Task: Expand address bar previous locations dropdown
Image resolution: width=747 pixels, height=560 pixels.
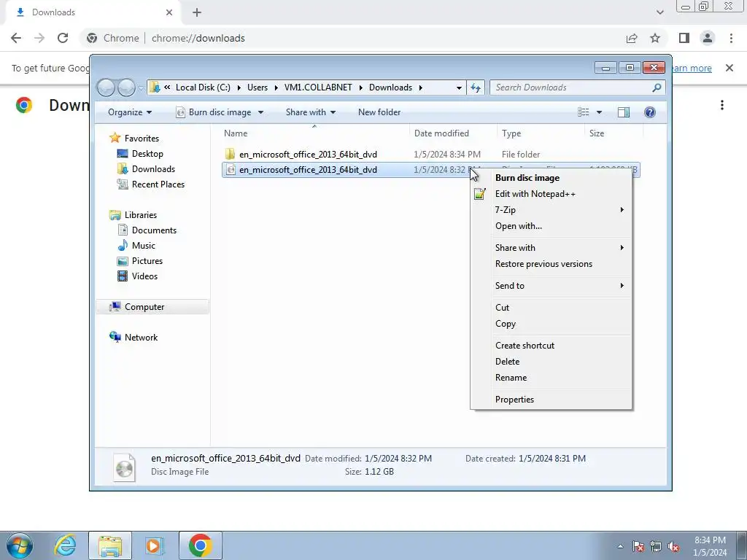Action: [x=459, y=88]
